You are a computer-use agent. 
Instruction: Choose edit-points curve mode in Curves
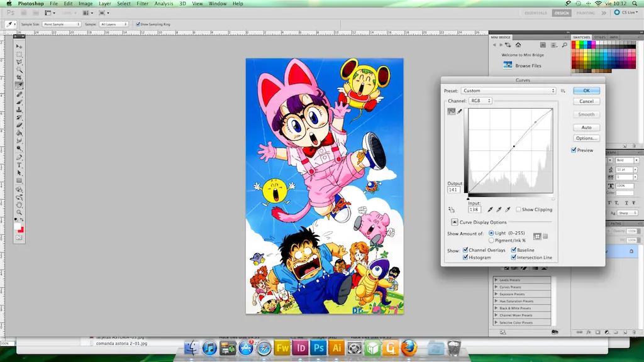click(452, 111)
